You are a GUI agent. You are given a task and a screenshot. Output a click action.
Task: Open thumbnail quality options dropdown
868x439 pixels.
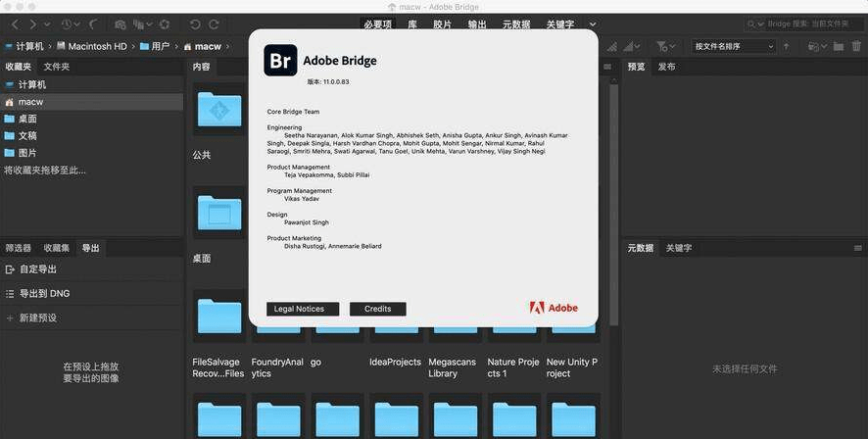633,46
